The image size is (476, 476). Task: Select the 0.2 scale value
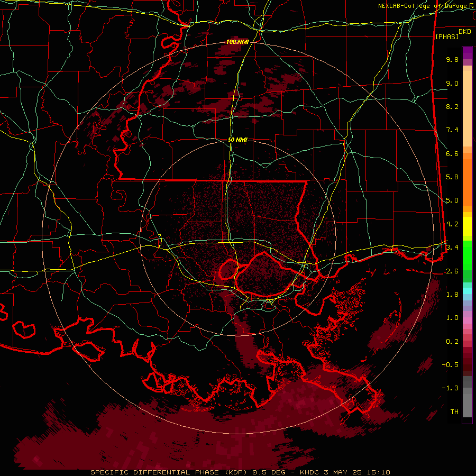coord(452,341)
